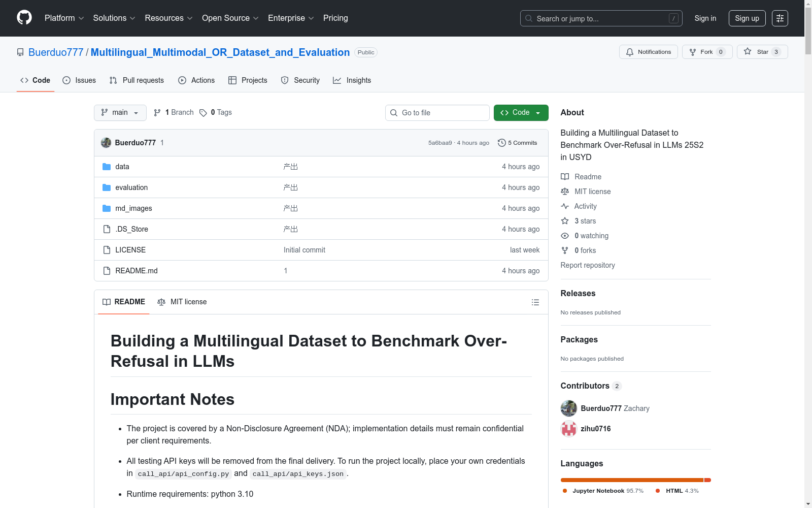
Task: Focus the Go to file input
Action: (x=437, y=113)
